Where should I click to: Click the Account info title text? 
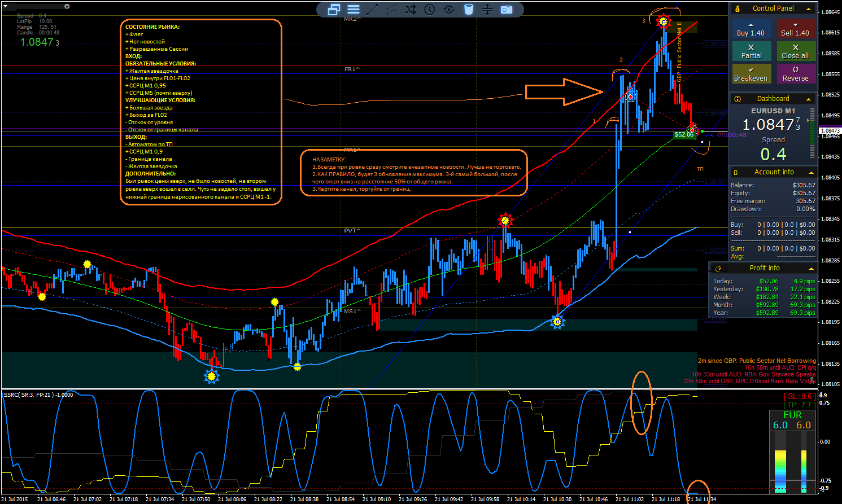pos(774,172)
